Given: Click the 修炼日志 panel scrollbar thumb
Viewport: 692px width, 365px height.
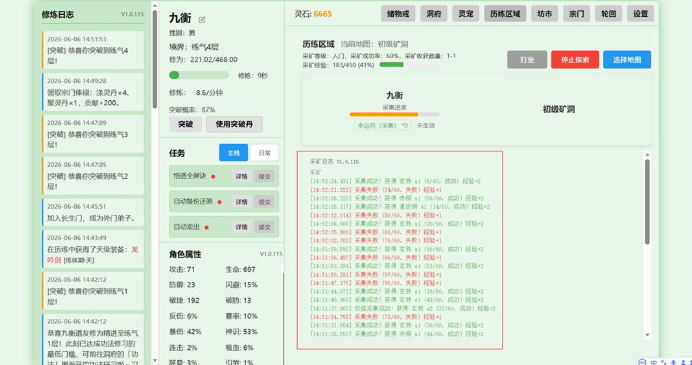Looking at the screenshot, I should [154, 59].
